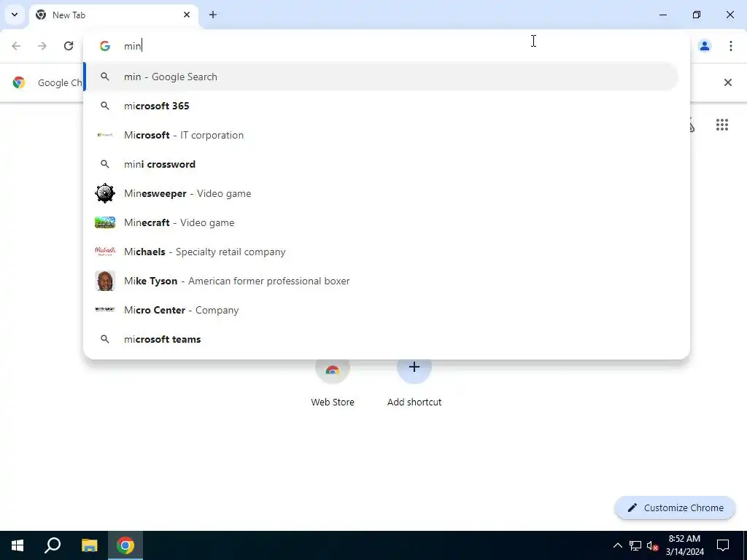The height and width of the screenshot is (560, 747).
Task: Click the muted volume tray icon
Action: [653, 545]
